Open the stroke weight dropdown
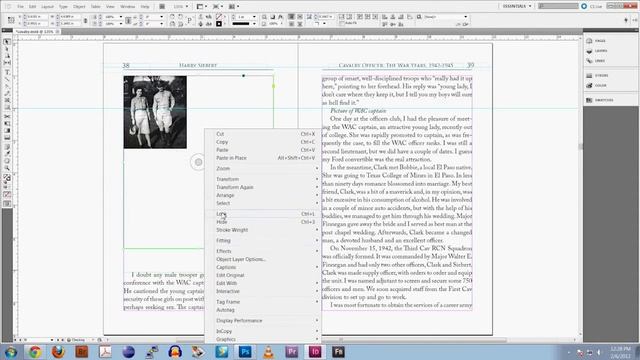Screen dimensions: 640x360 click(x=254, y=17)
